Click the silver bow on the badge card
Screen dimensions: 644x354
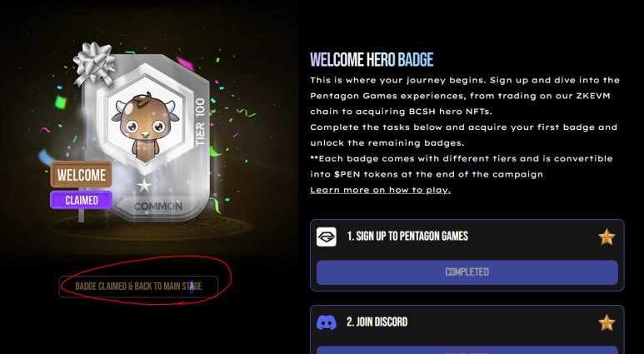94,64
